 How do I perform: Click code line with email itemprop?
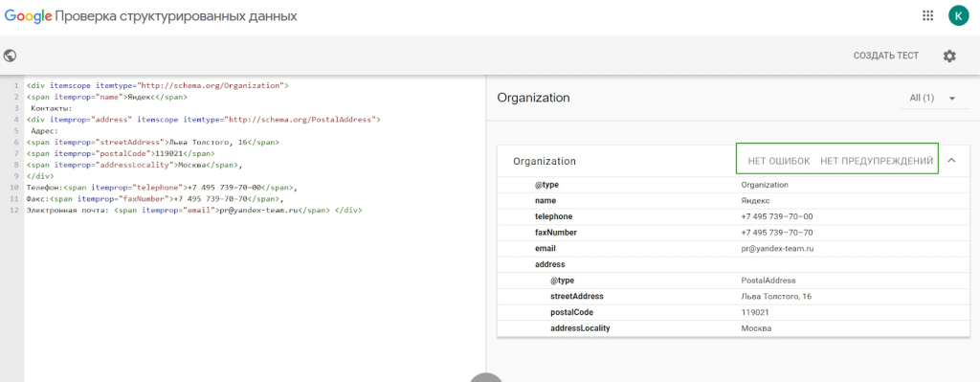pyautogui.click(x=194, y=210)
